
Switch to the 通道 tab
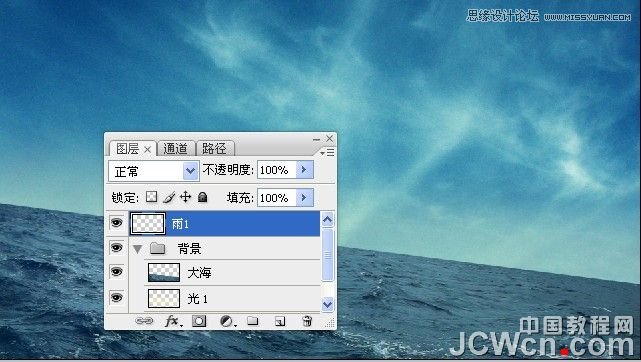pos(175,149)
